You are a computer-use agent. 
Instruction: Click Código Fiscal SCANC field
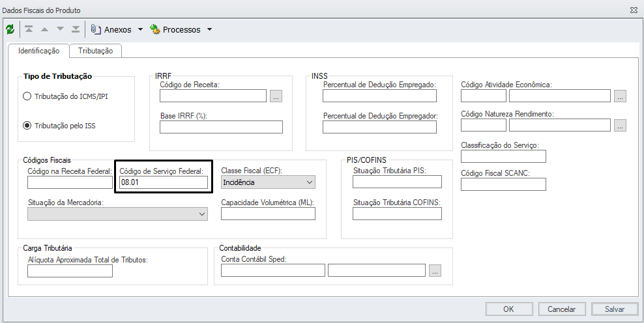[503, 184]
